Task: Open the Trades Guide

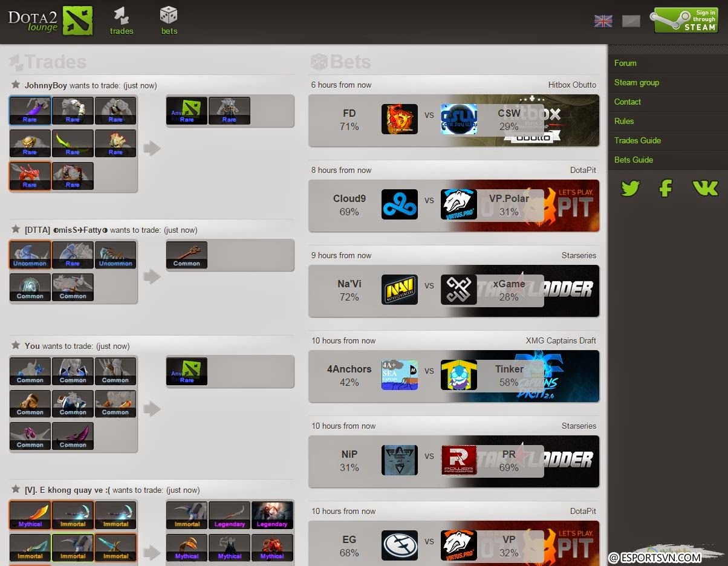Action: tap(637, 140)
